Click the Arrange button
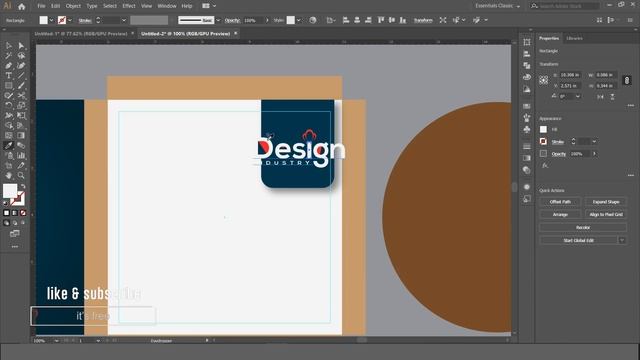Screen dimensions: 640x360 [560, 214]
